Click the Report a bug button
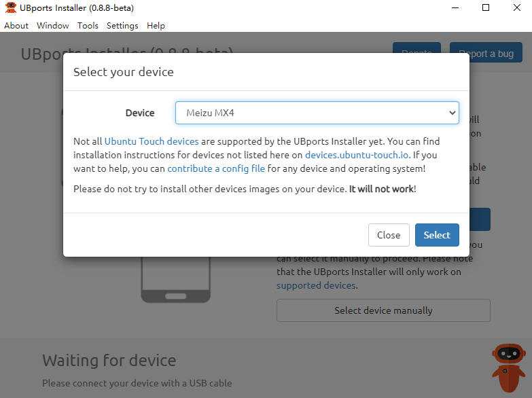This screenshot has height=398, width=532. click(486, 52)
